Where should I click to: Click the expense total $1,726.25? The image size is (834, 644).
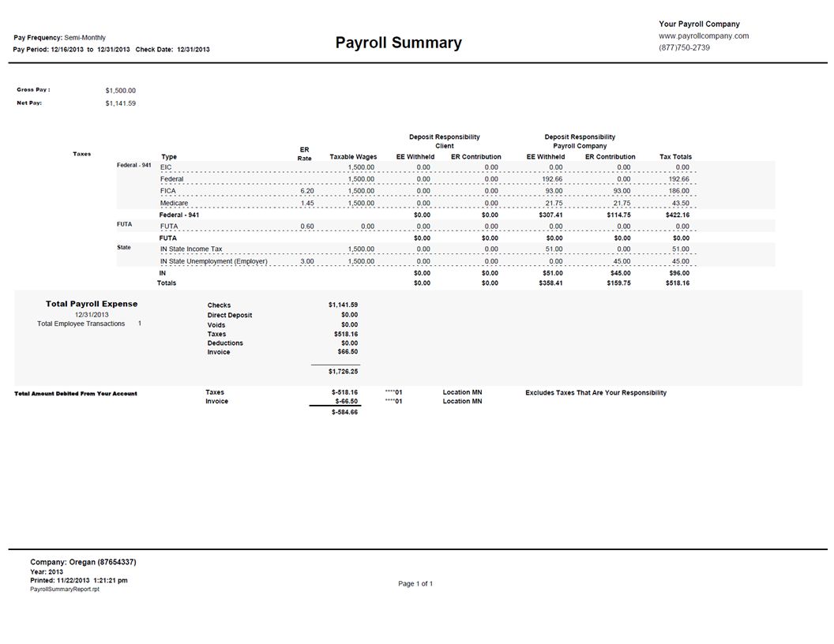pyautogui.click(x=343, y=372)
